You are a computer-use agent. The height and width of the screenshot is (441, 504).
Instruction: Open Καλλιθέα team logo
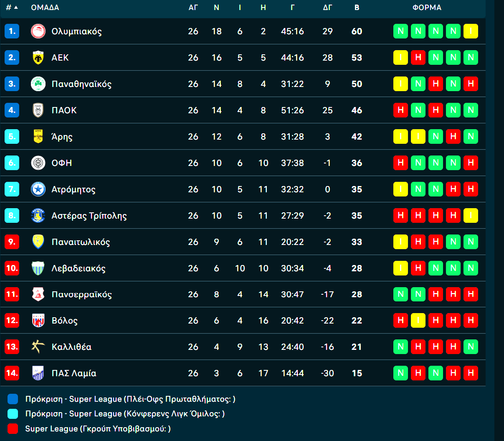[x=38, y=347]
